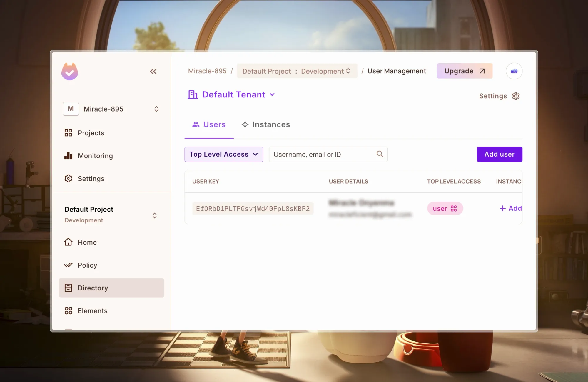Open the user avatar menu
Screen dimensions: 588x382
coord(514,71)
